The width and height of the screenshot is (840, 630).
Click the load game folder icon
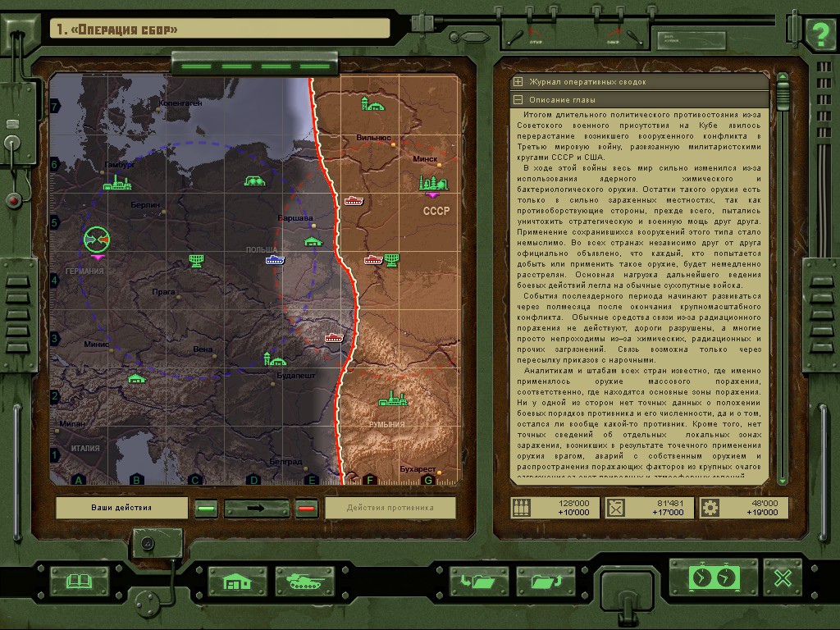(478, 581)
